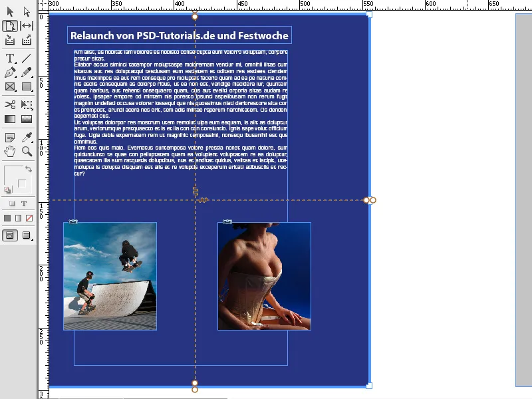The image size is (532, 399).
Task: Select the Selection tool (black arrow)
Action: [x=10, y=12]
